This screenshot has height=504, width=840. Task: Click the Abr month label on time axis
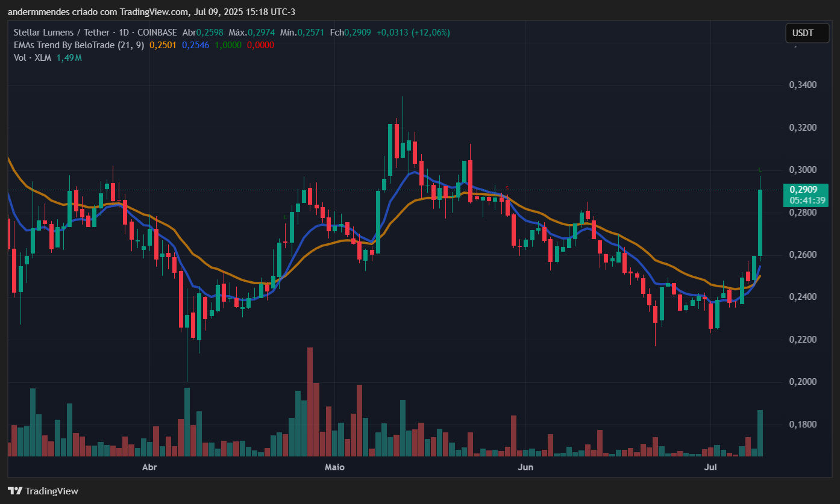[149, 467]
